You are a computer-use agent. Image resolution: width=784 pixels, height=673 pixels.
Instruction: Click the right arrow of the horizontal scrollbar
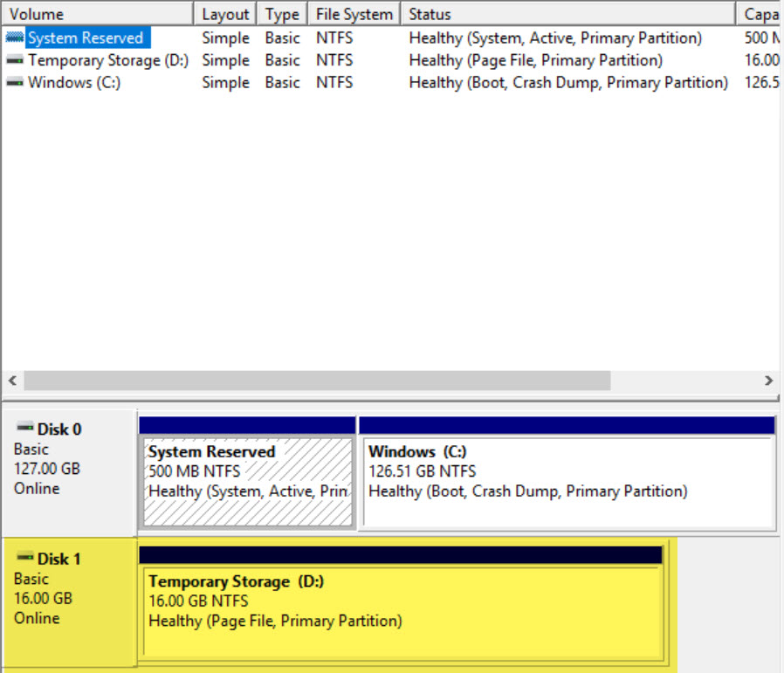pyautogui.click(x=771, y=381)
